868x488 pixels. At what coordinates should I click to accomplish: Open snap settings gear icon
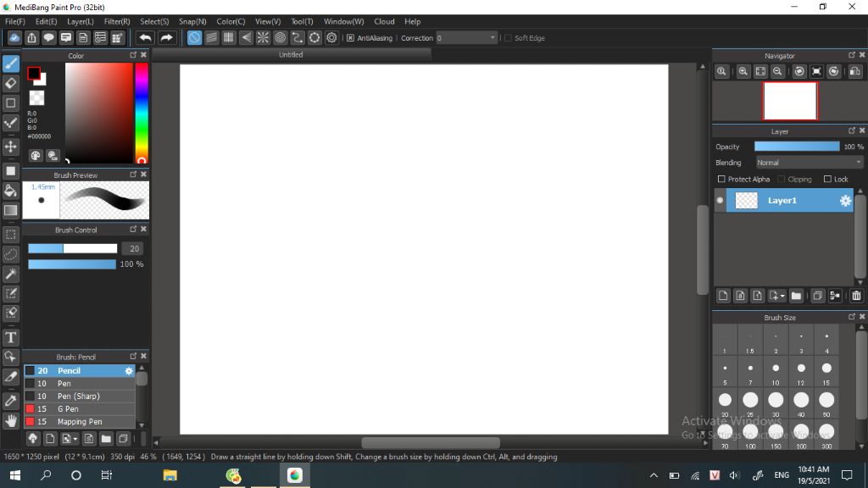point(331,37)
